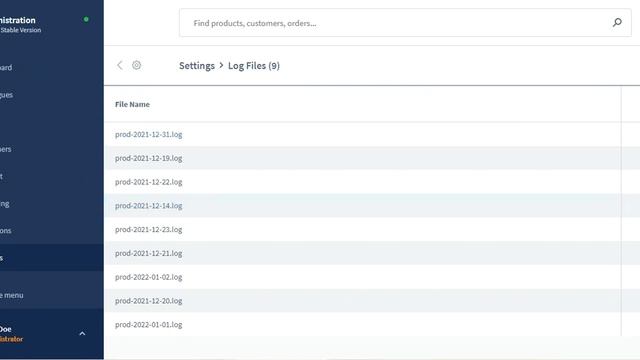The width and height of the screenshot is (640, 360).
Task: Click the green status dot in sidebar
Action: click(86, 19)
